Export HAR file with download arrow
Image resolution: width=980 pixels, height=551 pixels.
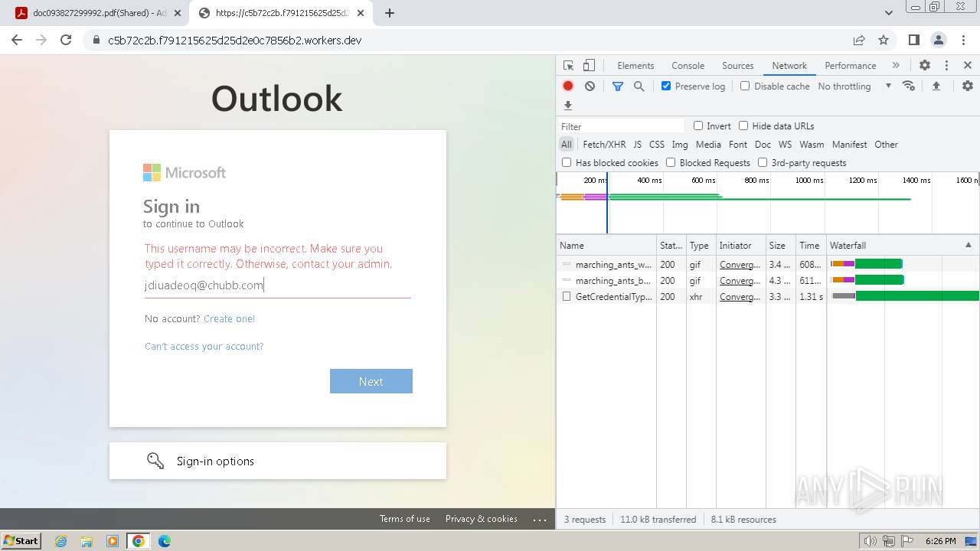[568, 106]
